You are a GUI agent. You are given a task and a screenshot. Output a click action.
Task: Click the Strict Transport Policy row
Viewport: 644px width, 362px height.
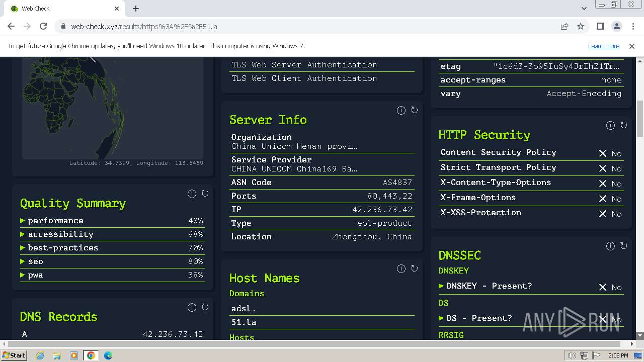[x=531, y=168]
